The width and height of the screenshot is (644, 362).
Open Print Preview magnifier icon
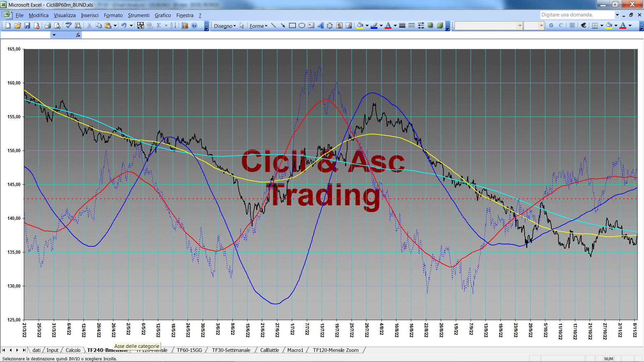click(x=57, y=25)
